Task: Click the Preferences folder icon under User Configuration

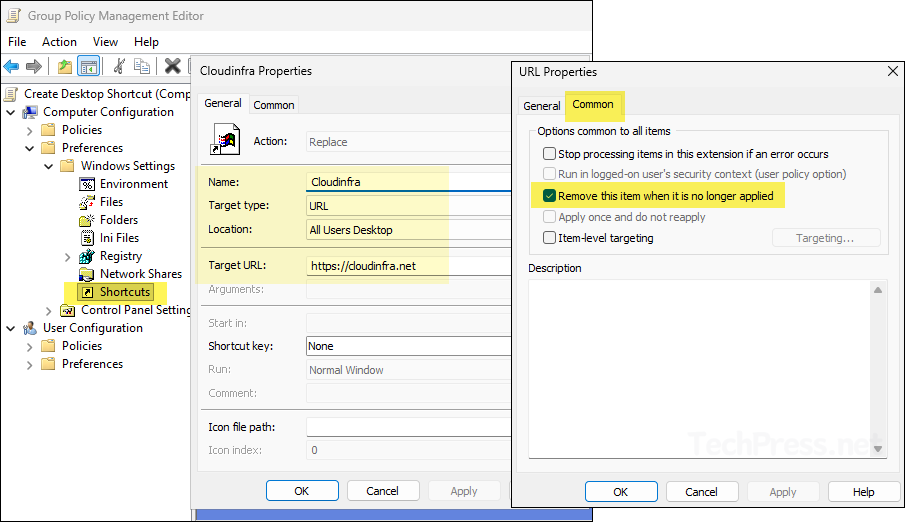Action: pyautogui.click(x=48, y=364)
